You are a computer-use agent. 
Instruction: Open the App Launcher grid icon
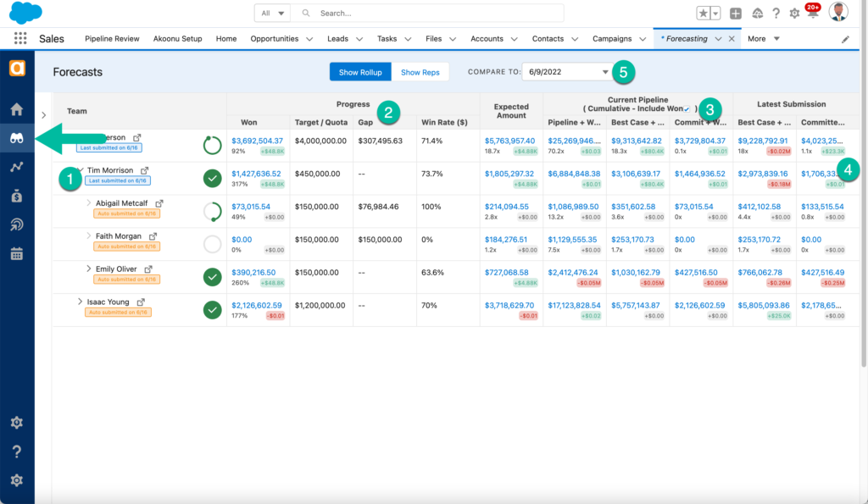[x=20, y=39]
